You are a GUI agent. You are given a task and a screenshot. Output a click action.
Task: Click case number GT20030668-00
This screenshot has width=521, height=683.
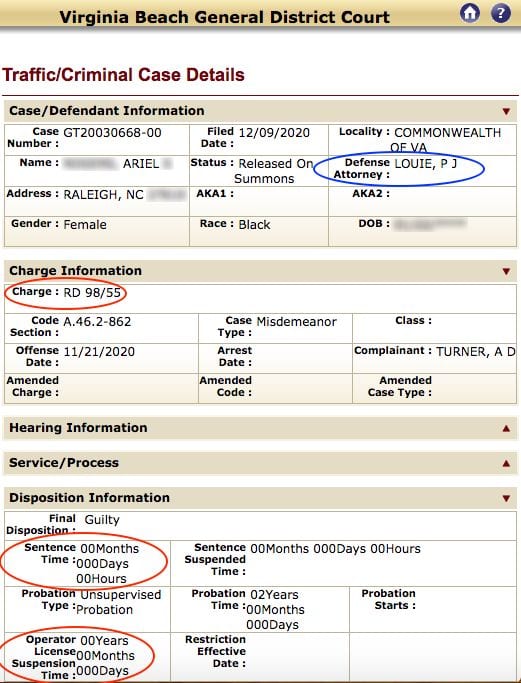112,132
